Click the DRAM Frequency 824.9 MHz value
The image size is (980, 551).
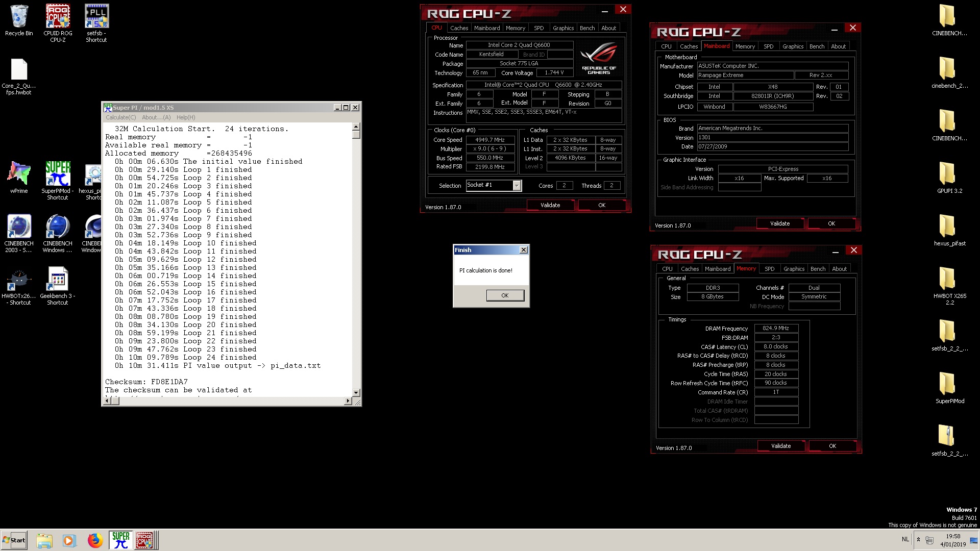(x=776, y=329)
